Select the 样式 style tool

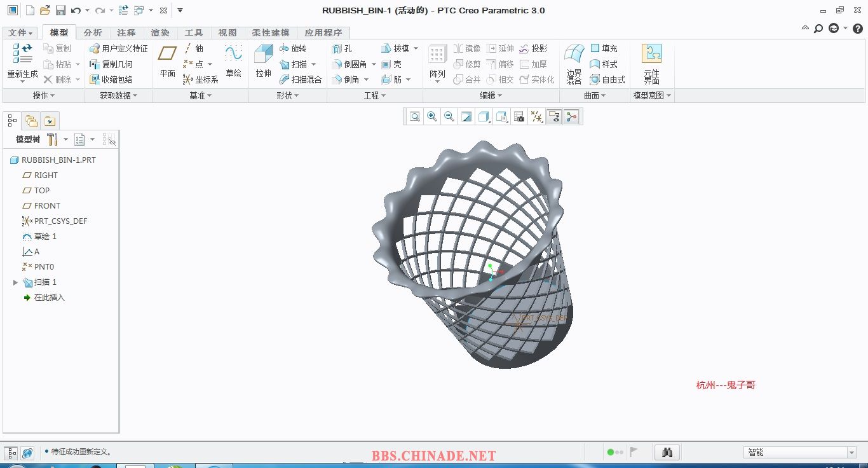tap(604, 64)
